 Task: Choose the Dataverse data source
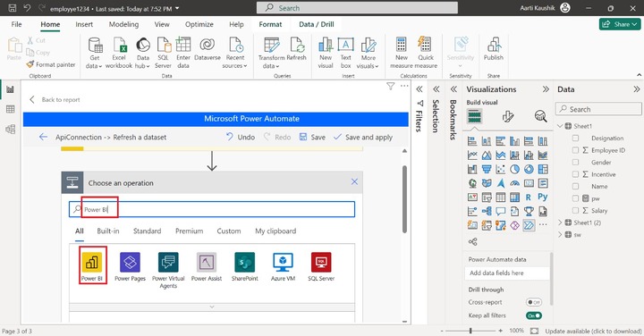(x=208, y=49)
